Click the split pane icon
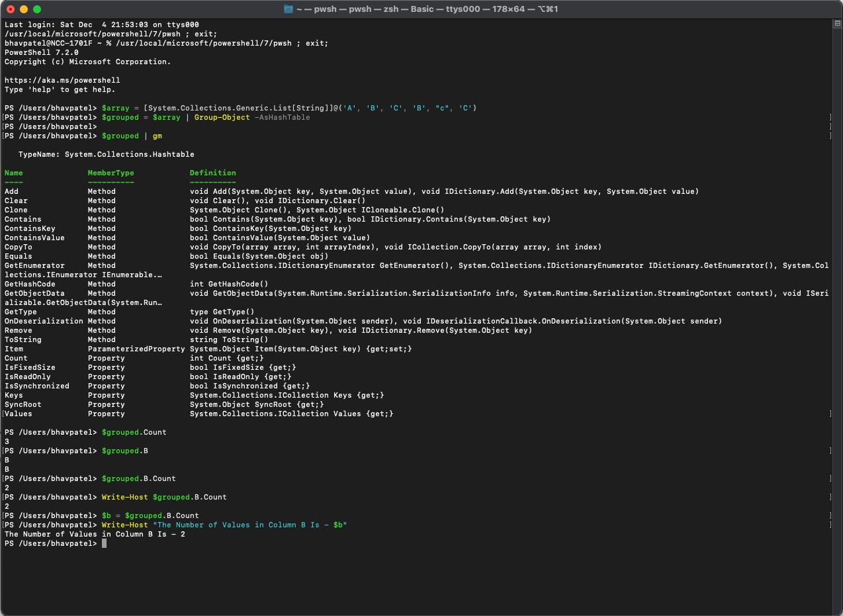 (x=837, y=24)
